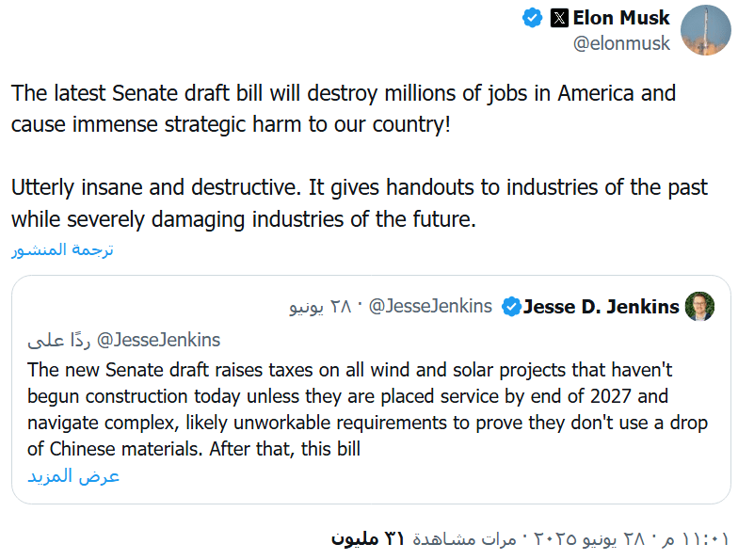Image resolution: width=738 pixels, height=560 pixels.
Task: Click @JesseJenkins mention after ردًا على
Action: click(x=158, y=340)
